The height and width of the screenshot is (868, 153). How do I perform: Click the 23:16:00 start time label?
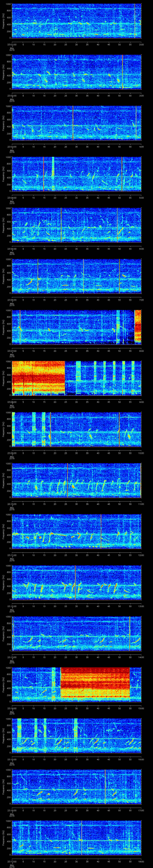(12, 810)
